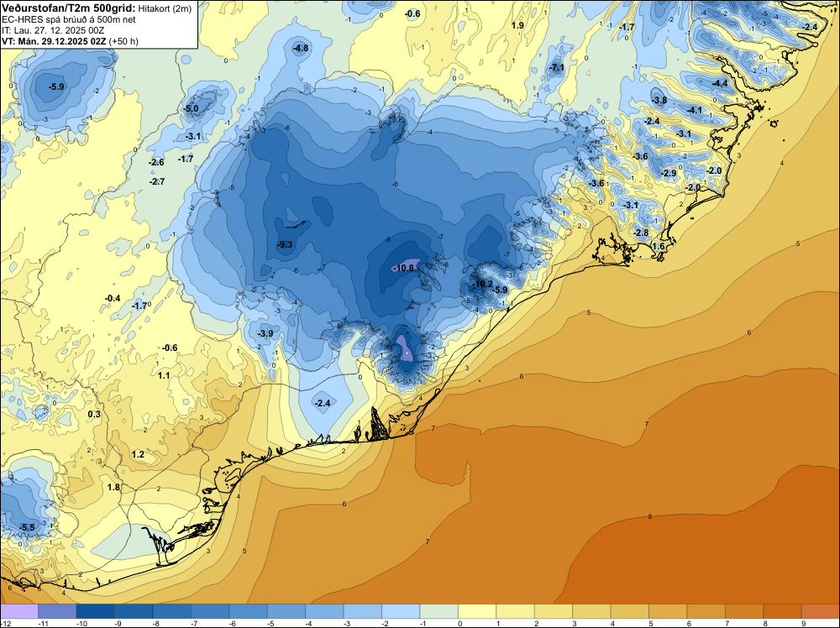Select the -9.3 temperature label
Image resolution: width=840 pixels, height=628 pixels.
pos(285,244)
